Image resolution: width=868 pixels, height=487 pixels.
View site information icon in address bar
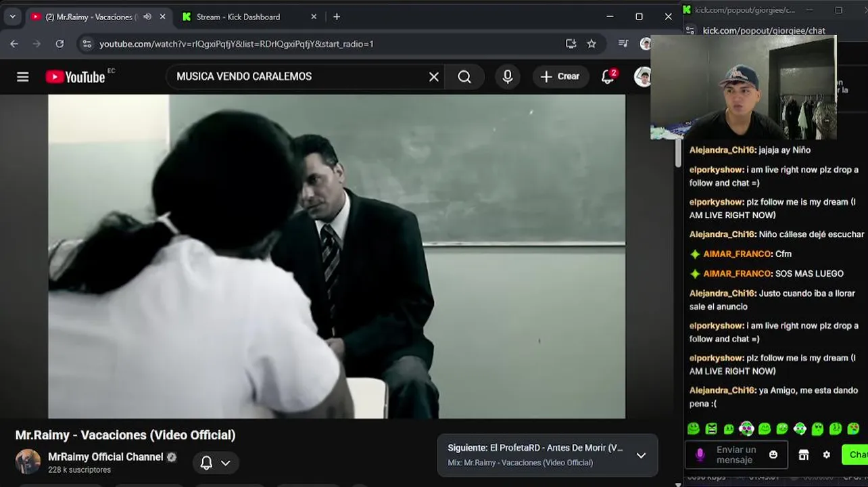87,44
